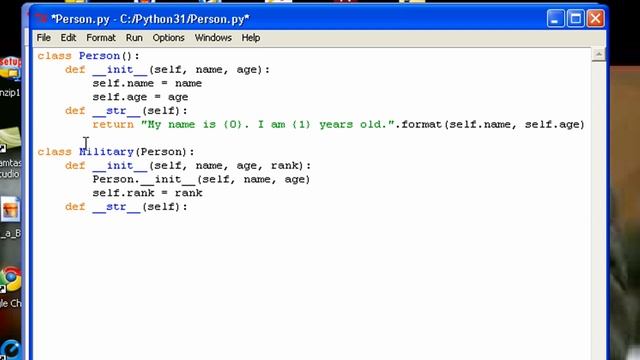Image resolution: width=640 pixels, height=360 pixels.
Task: Click __str__ in the Person class
Action: [x=116, y=111]
